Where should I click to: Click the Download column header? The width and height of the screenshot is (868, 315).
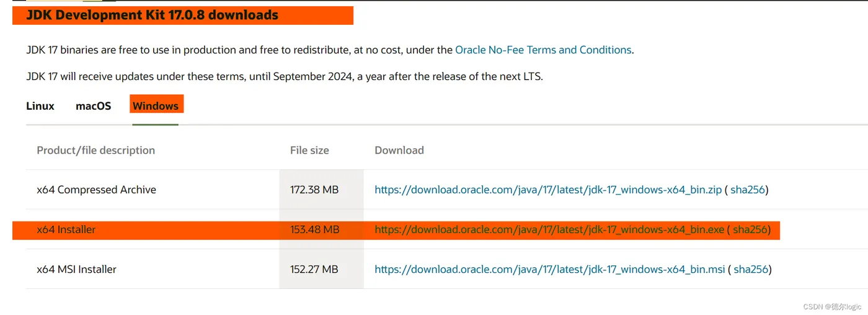(x=399, y=150)
